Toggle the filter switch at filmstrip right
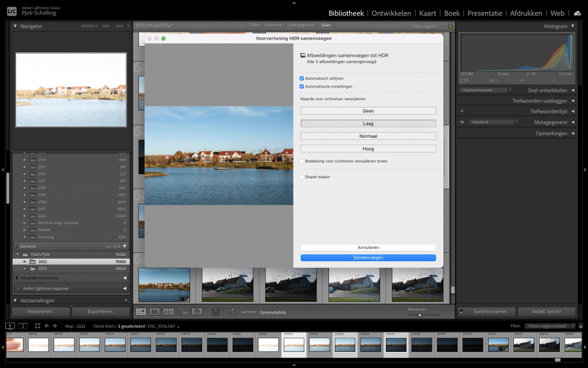 (x=581, y=326)
